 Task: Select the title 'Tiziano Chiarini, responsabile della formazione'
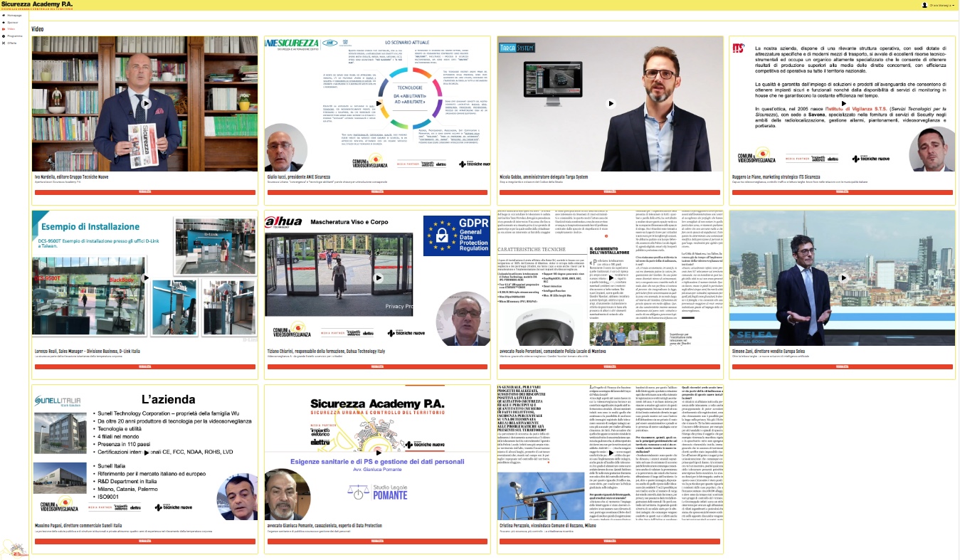tap(326, 351)
